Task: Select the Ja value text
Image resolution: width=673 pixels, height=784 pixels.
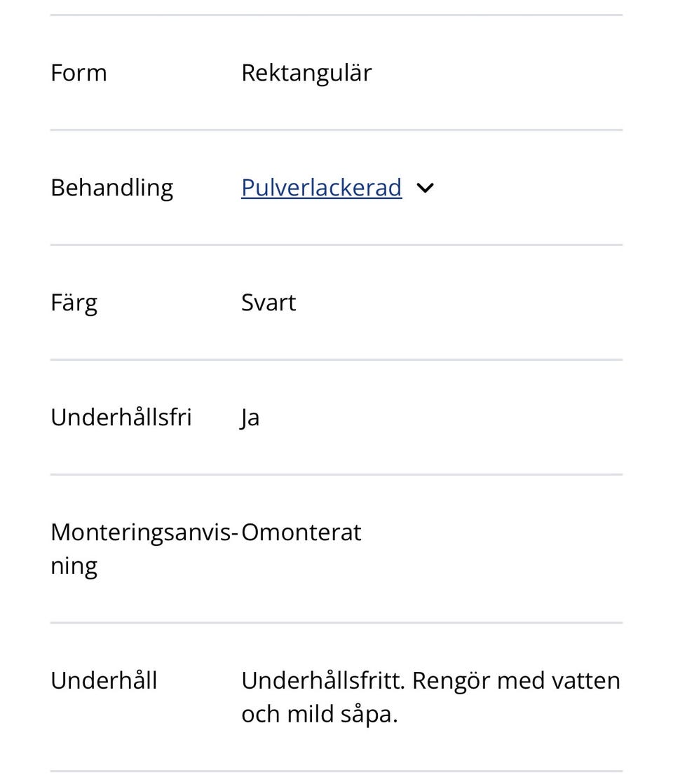Action: click(x=250, y=418)
